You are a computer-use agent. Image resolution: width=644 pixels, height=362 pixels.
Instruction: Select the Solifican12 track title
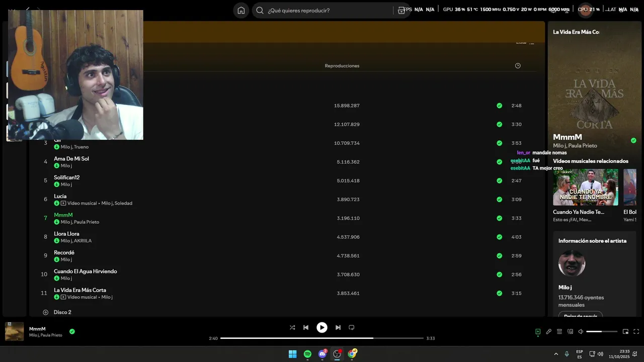pyautogui.click(x=66, y=177)
